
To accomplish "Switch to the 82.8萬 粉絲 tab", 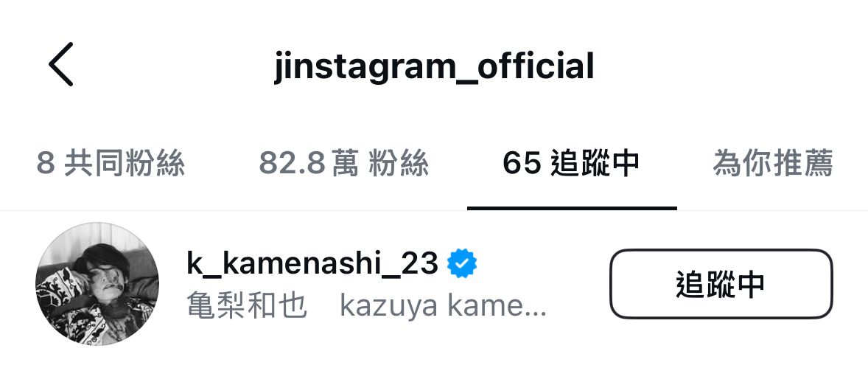I will click(344, 164).
